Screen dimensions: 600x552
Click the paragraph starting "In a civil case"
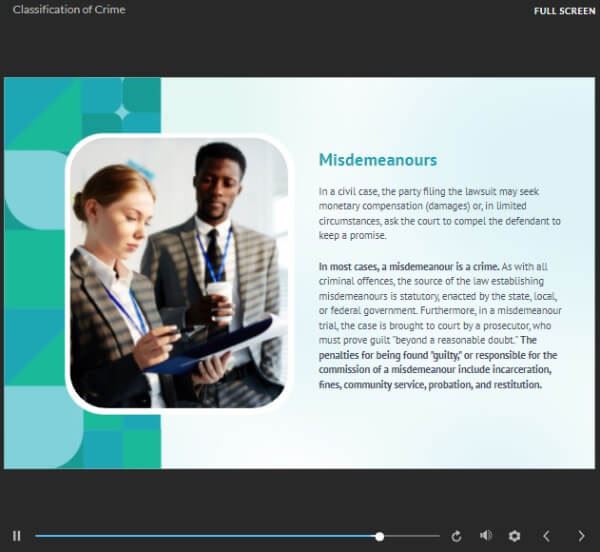tap(440, 213)
